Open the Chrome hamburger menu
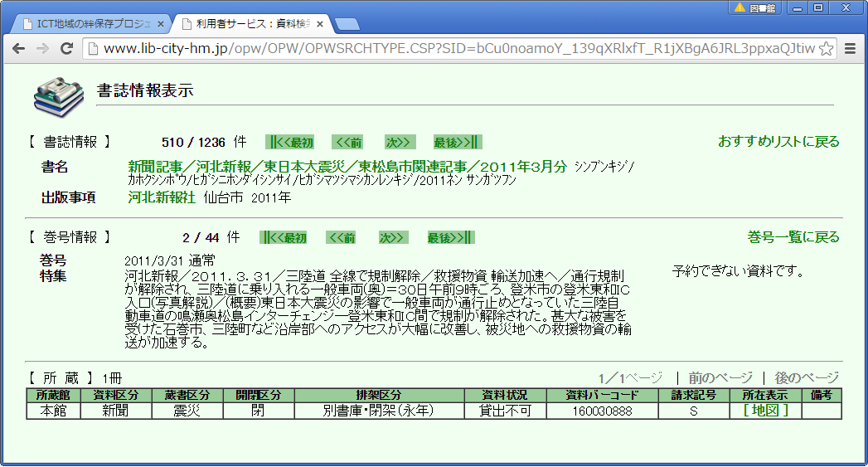 (x=850, y=48)
